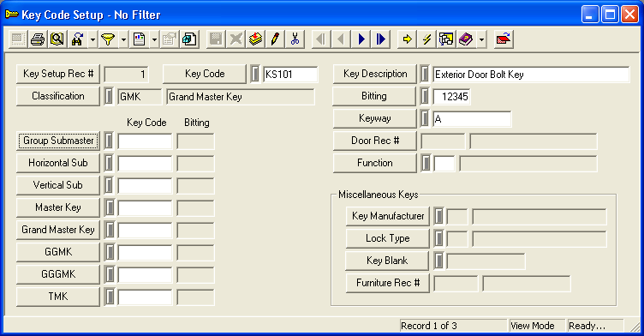Click the Bitting field showing 12345
The width and height of the screenshot is (644, 336).
tap(452, 97)
